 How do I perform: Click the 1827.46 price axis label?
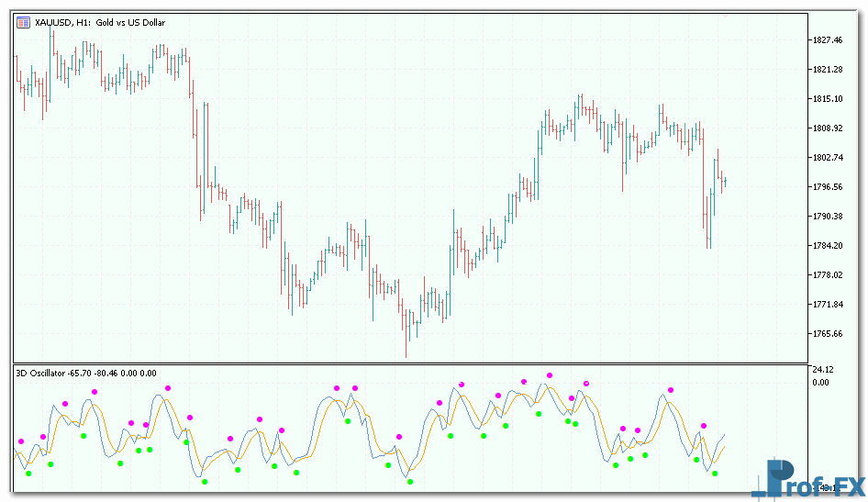tap(827, 40)
